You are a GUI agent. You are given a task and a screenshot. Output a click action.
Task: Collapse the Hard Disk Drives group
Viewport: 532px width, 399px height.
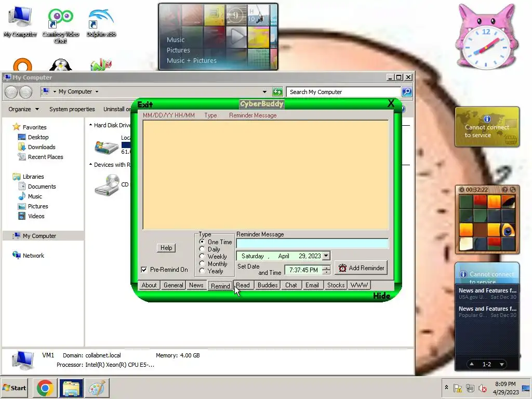point(90,125)
